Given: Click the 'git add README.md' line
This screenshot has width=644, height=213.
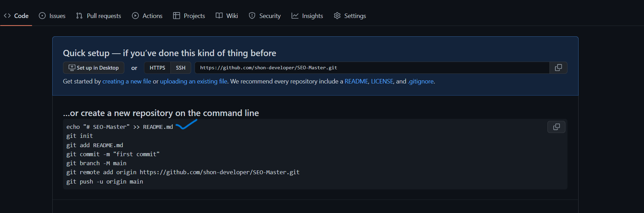Looking at the screenshot, I should click(x=95, y=145).
